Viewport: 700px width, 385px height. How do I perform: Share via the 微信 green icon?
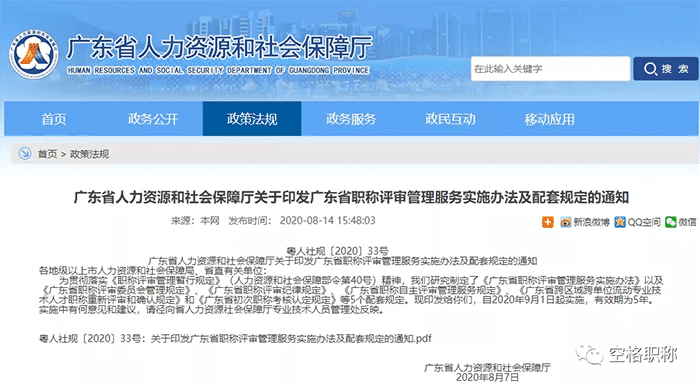click(x=671, y=222)
